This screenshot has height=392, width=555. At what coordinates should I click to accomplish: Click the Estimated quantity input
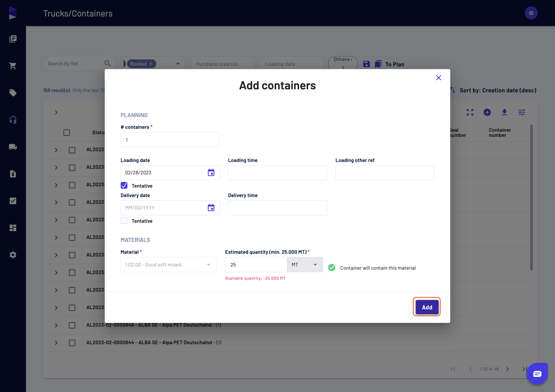tap(256, 265)
